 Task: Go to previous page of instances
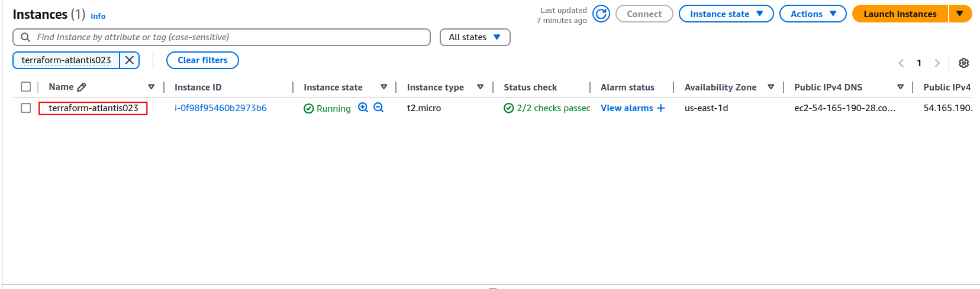tap(901, 63)
